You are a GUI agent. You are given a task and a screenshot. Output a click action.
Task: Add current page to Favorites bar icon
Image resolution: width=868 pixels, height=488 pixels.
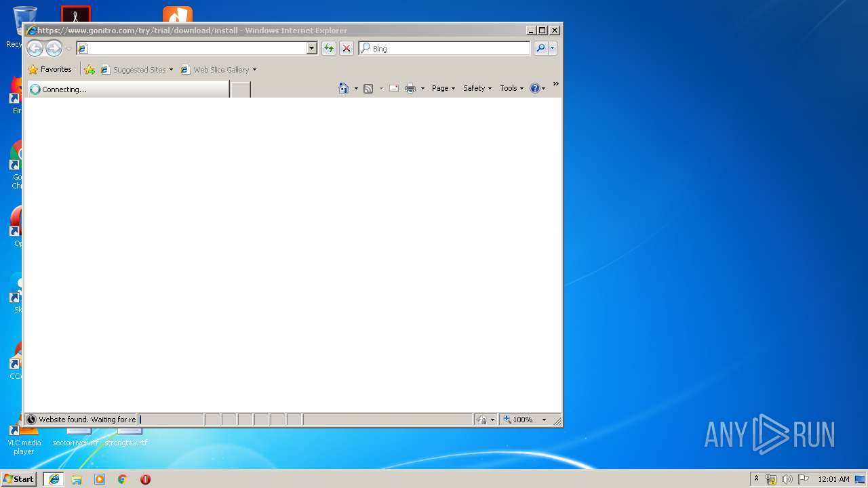click(90, 69)
